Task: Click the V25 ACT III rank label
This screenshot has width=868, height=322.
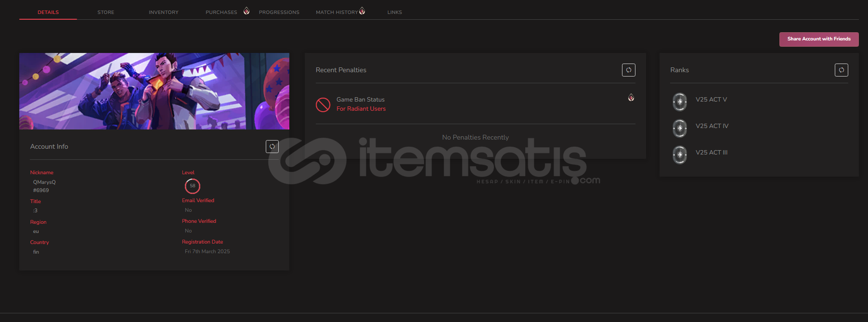Action: pyautogui.click(x=712, y=153)
